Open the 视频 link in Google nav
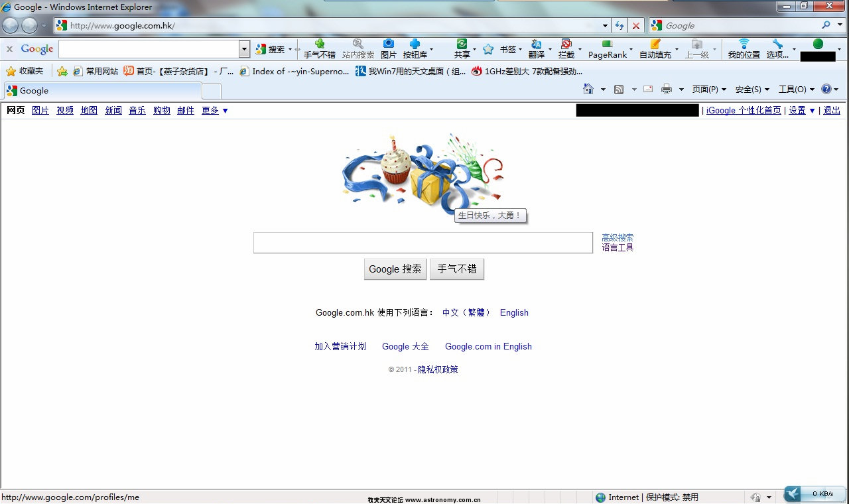 [x=65, y=111]
